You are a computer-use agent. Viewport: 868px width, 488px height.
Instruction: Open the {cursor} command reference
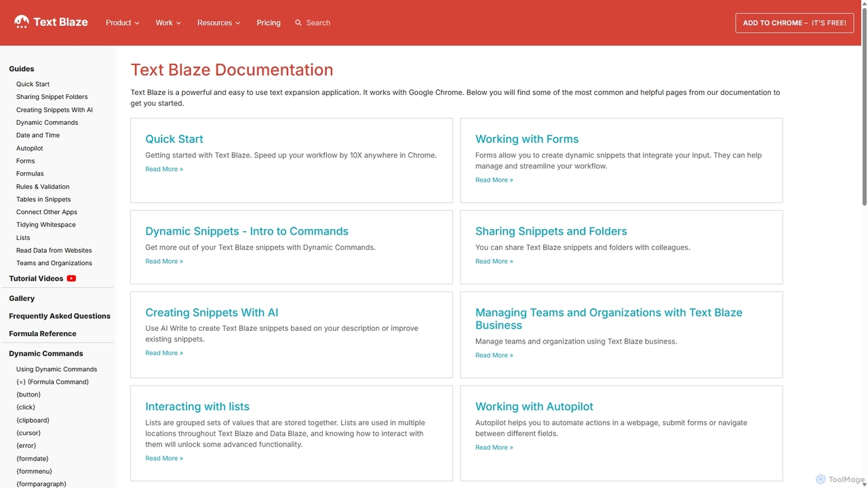pos(28,433)
